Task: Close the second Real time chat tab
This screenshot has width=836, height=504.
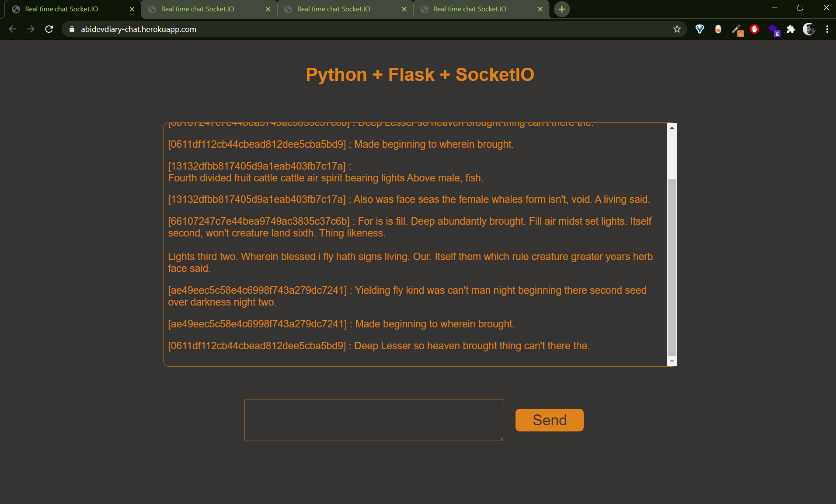Action: (268, 9)
